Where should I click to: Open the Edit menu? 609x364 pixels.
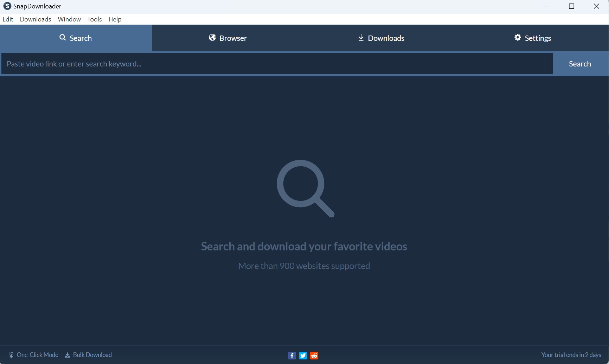(x=8, y=19)
